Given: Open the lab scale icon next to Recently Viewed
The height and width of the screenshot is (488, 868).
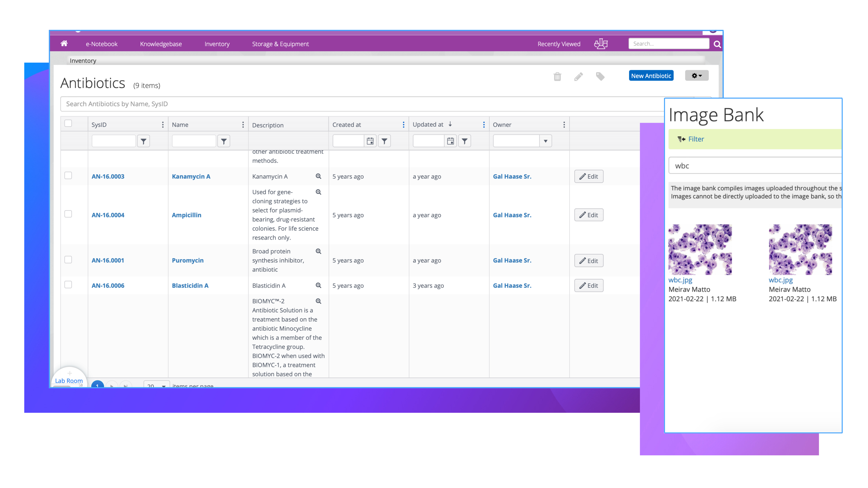Looking at the screenshot, I should tap(601, 44).
